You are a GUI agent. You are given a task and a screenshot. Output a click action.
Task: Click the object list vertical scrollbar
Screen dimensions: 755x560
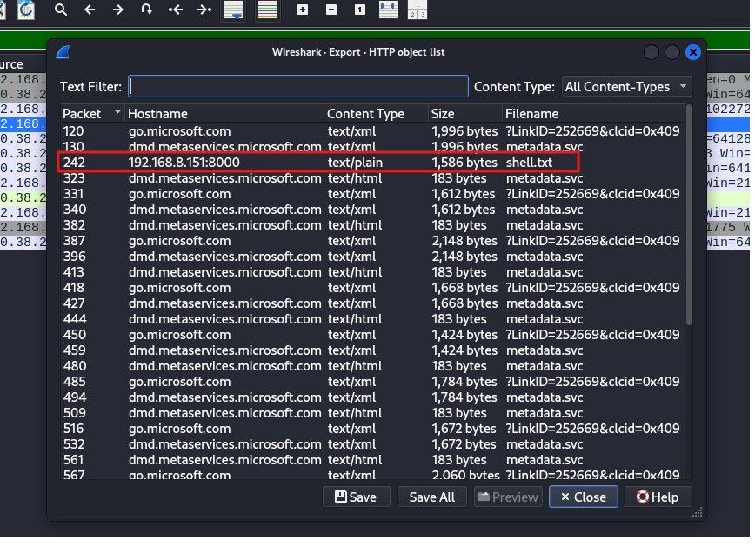(x=689, y=214)
